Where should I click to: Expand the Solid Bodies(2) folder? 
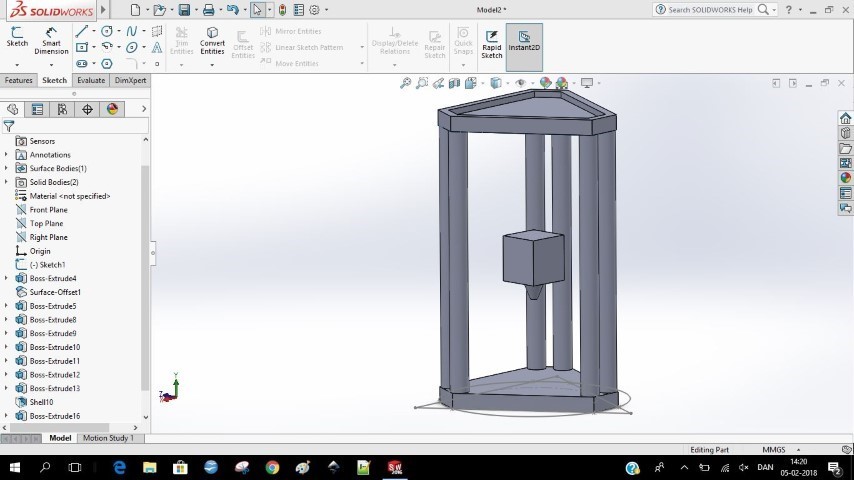(x=6, y=182)
